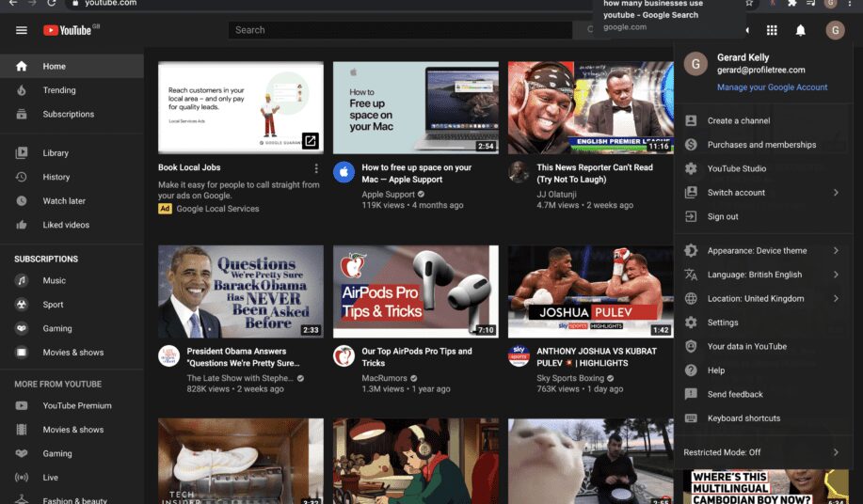The width and height of the screenshot is (863, 504).
Task: Open Liked videos list
Action: pos(72,225)
